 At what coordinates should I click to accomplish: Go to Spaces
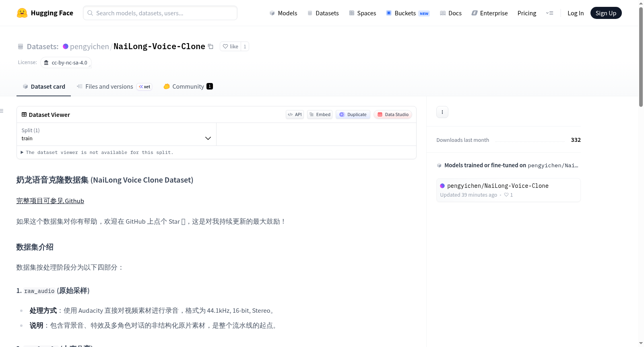(363, 13)
